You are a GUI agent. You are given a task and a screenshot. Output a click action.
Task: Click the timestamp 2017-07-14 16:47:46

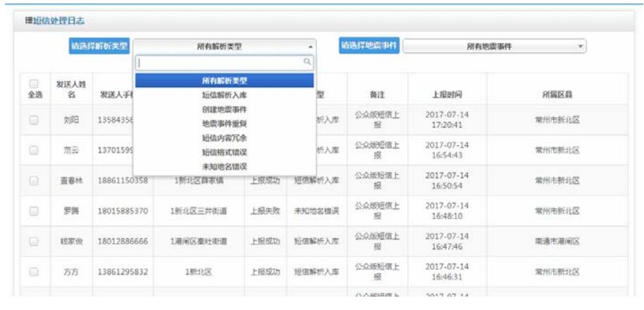pyautogui.click(x=447, y=242)
